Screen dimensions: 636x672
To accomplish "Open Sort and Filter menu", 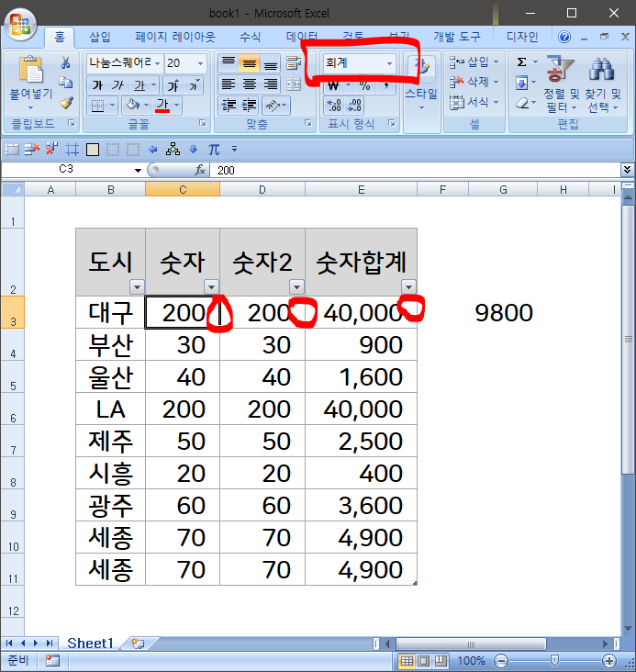I will coord(561,84).
